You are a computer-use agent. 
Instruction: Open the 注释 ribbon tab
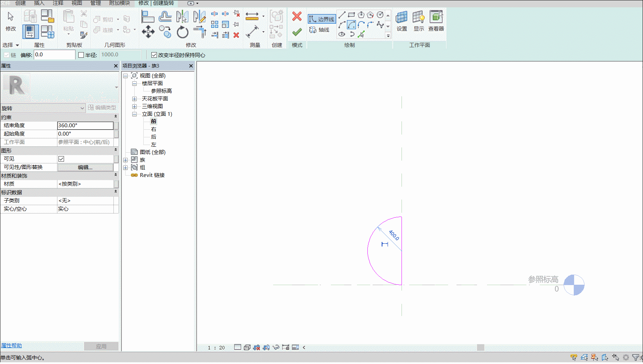coord(58,3)
